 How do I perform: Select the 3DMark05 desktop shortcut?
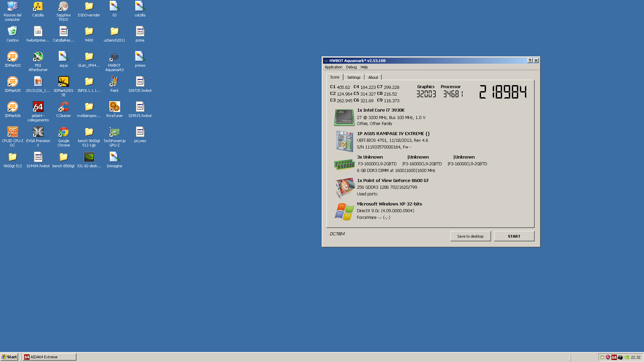click(12, 84)
